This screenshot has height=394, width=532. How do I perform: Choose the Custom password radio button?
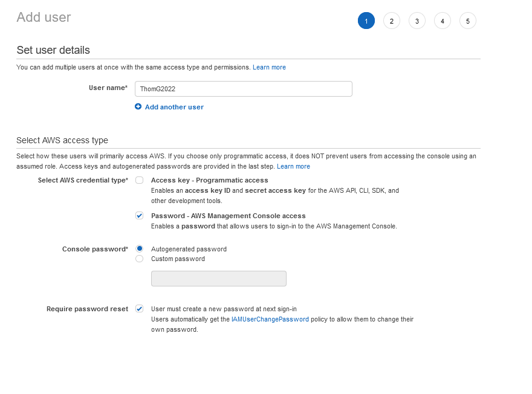[x=140, y=259]
